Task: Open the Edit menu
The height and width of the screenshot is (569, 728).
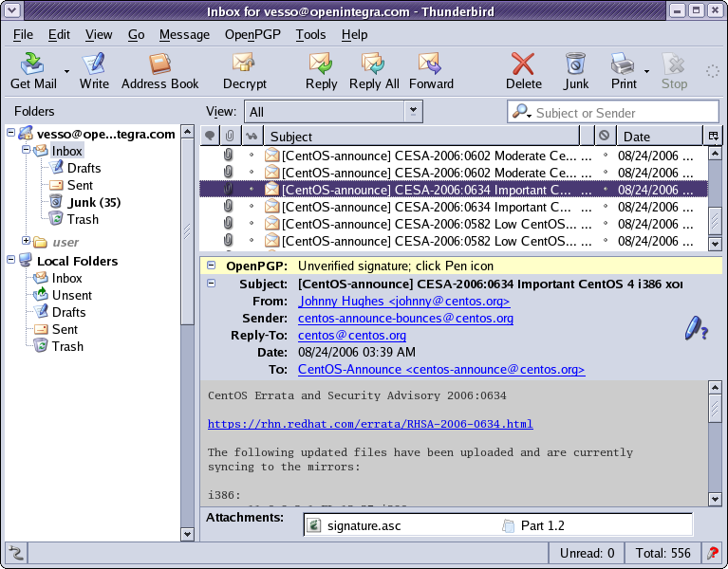Action: tap(59, 35)
